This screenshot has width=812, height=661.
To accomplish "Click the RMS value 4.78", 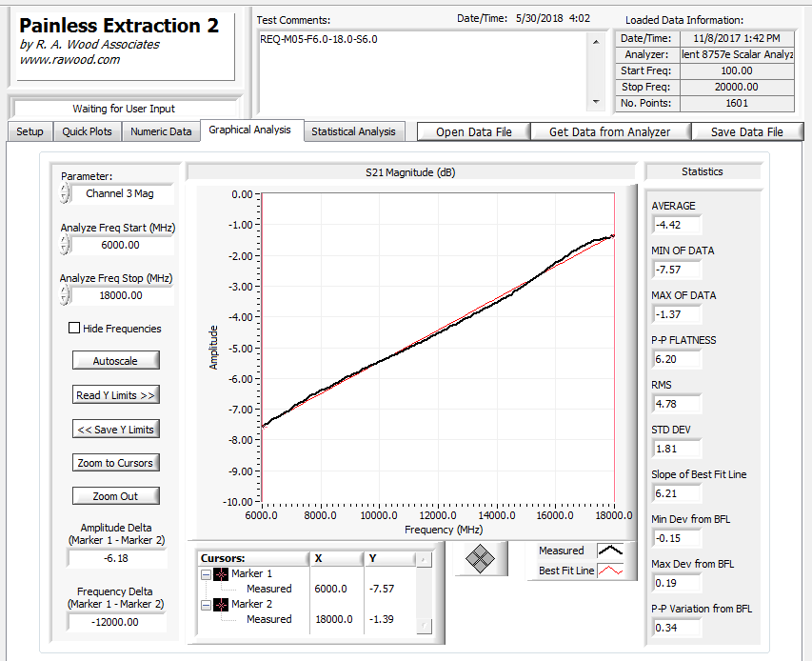I will [676, 404].
